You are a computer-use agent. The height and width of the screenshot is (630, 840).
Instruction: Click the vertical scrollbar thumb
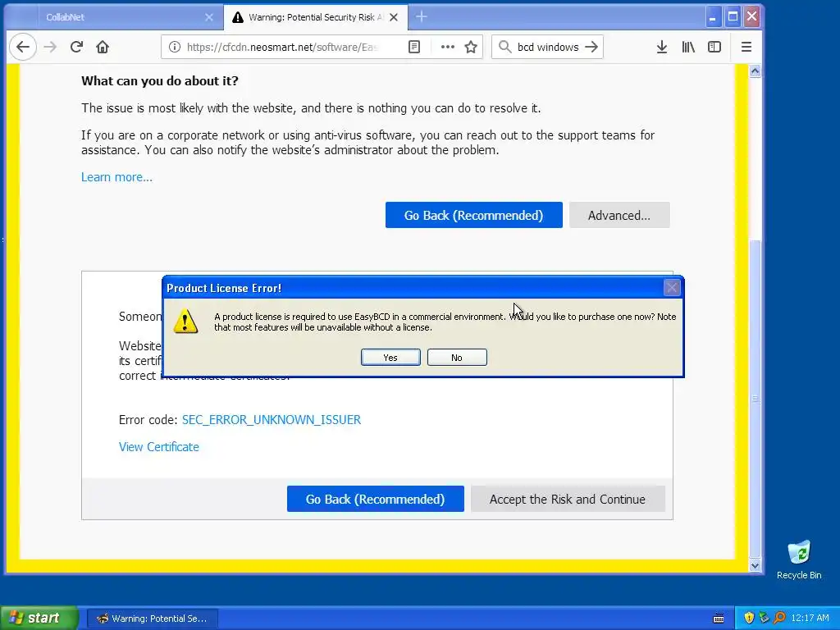point(755,399)
